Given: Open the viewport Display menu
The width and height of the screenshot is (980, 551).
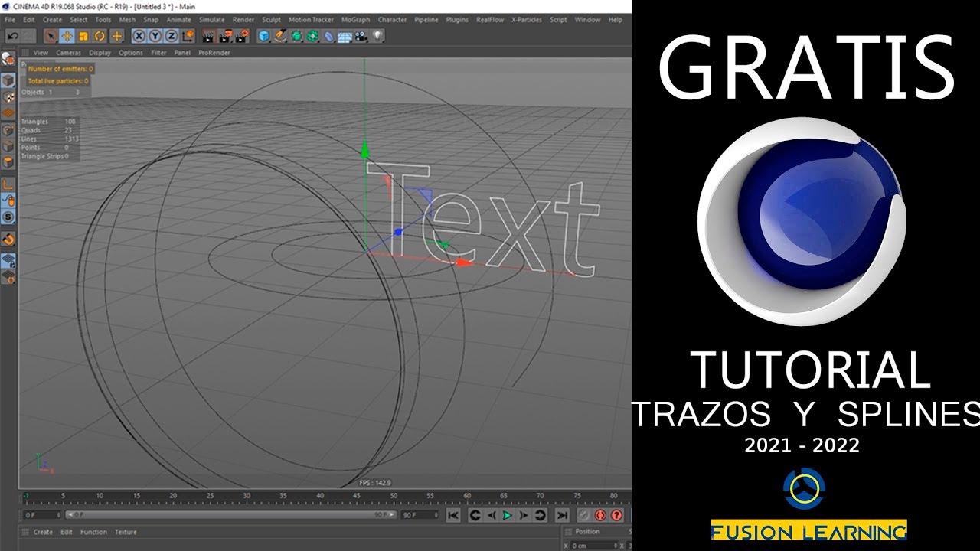Looking at the screenshot, I should [100, 53].
